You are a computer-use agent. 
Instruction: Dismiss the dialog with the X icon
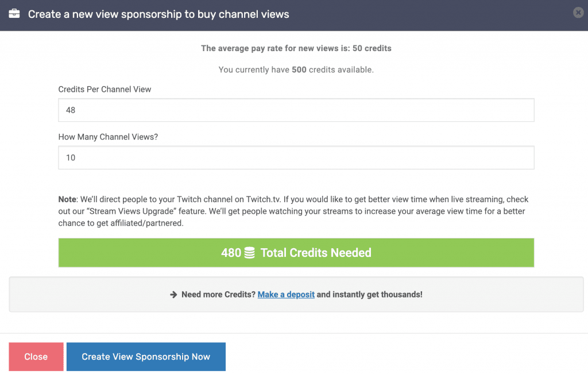click(x=578, y=13)
